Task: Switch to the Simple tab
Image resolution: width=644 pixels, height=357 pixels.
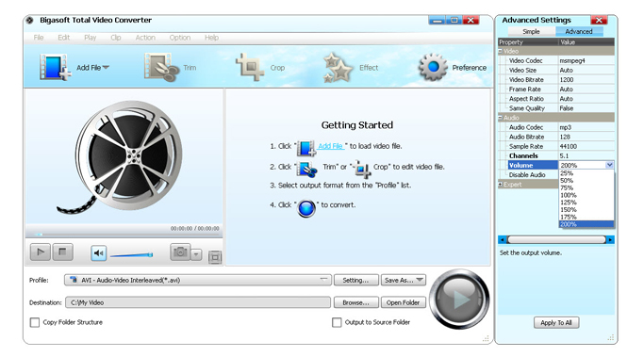Action: point(531,32)
